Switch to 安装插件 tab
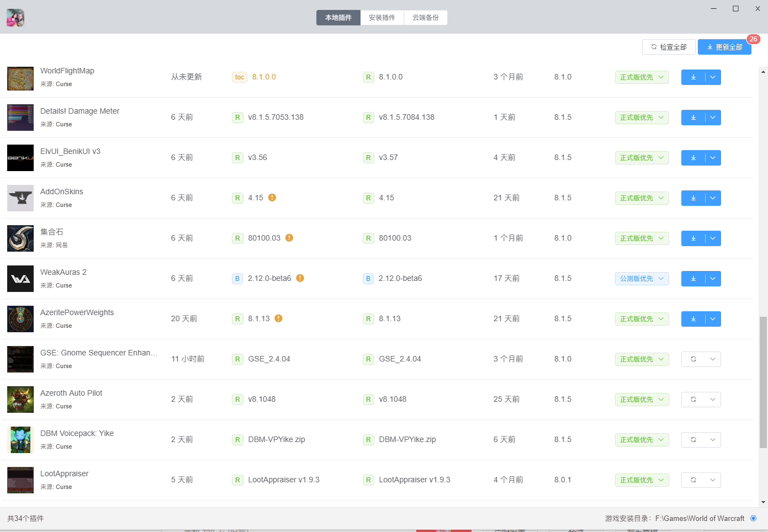Viewport: 768px width, 532px height. click(382, 18)
